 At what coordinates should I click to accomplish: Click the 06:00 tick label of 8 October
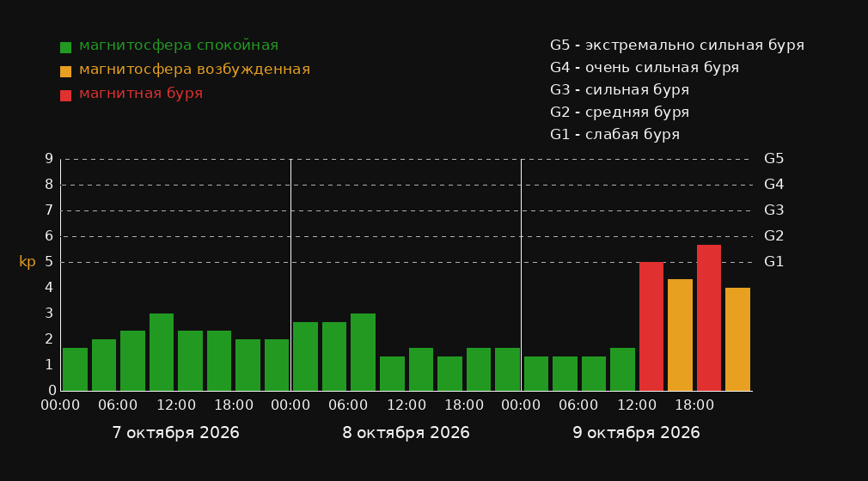pos(348,405)
